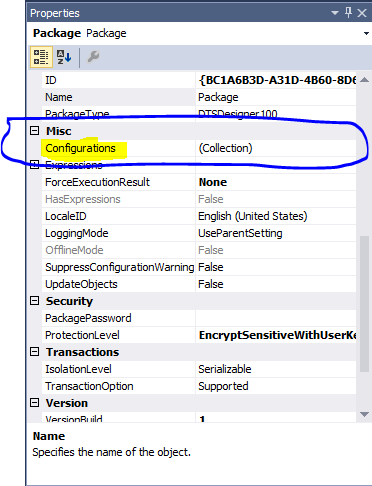
Task: Select the PackagePassword property
Action: click(88, 318)
